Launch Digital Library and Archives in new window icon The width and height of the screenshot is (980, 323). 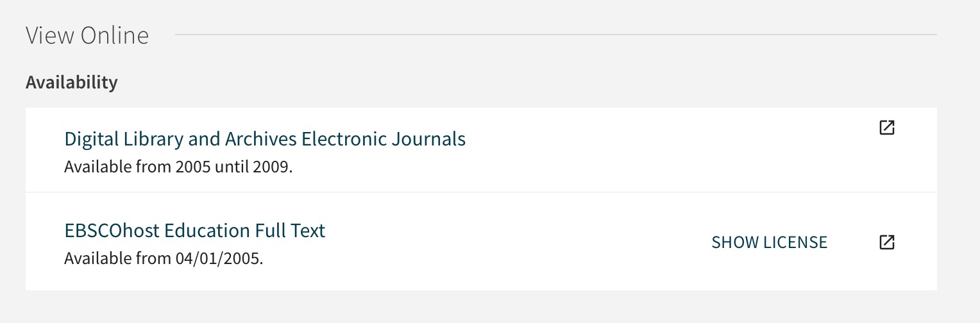[x=886, y=128]
